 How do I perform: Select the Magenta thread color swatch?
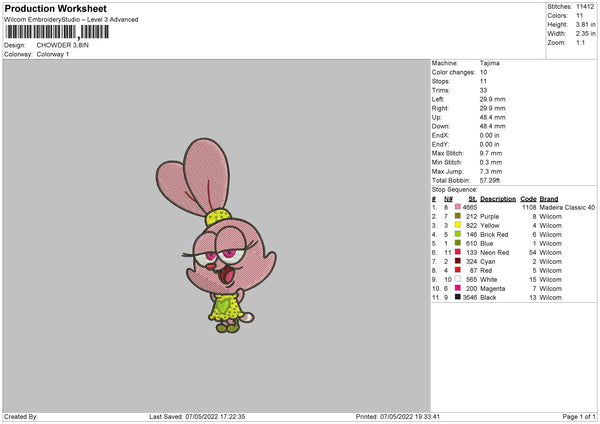pyautogui.click(x=458, y=288)
